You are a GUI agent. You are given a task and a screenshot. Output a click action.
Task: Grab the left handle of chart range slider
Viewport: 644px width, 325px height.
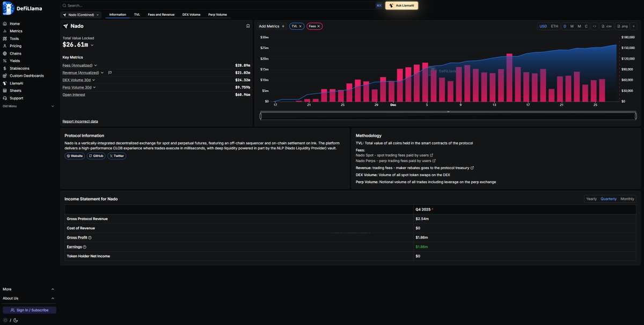(260, 116)
